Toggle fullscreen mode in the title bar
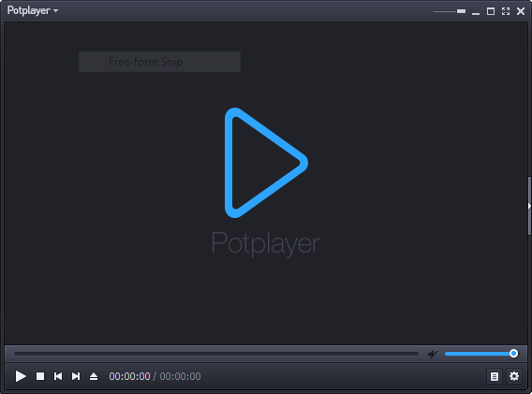Viewport: 532px width, 394px height. pyautogui.click(x=506, y=11)
